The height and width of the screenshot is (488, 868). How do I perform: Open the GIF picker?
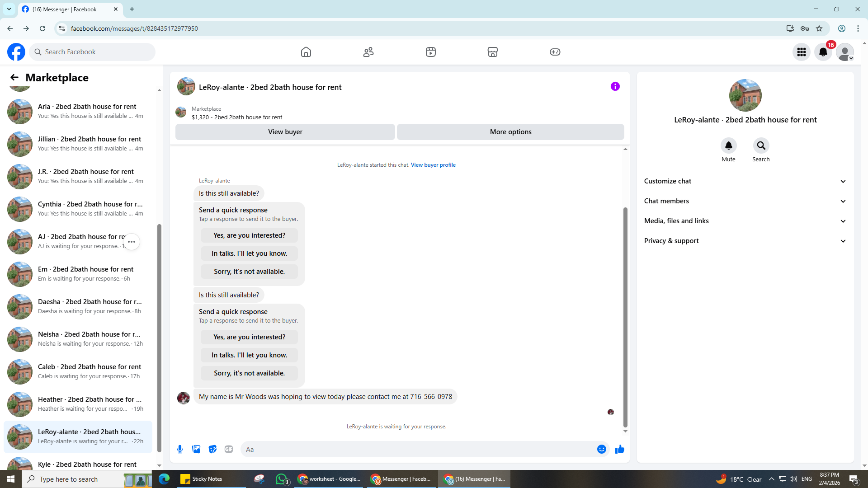pyautogui.click(x=229, y=449)
